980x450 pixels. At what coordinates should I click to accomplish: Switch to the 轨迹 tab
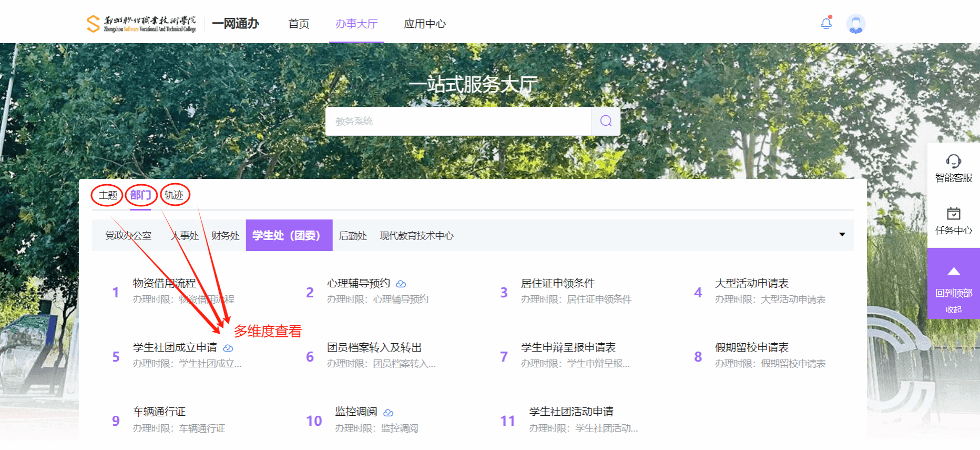tap(174, 195)
